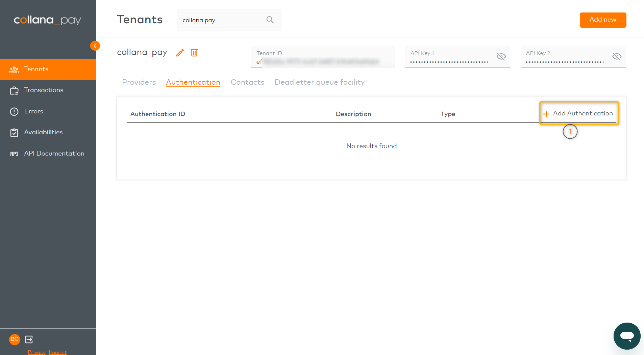Screen dimensions: 644x355
Task: Click the BG user avatar
Action: click(x=15, y=339)
